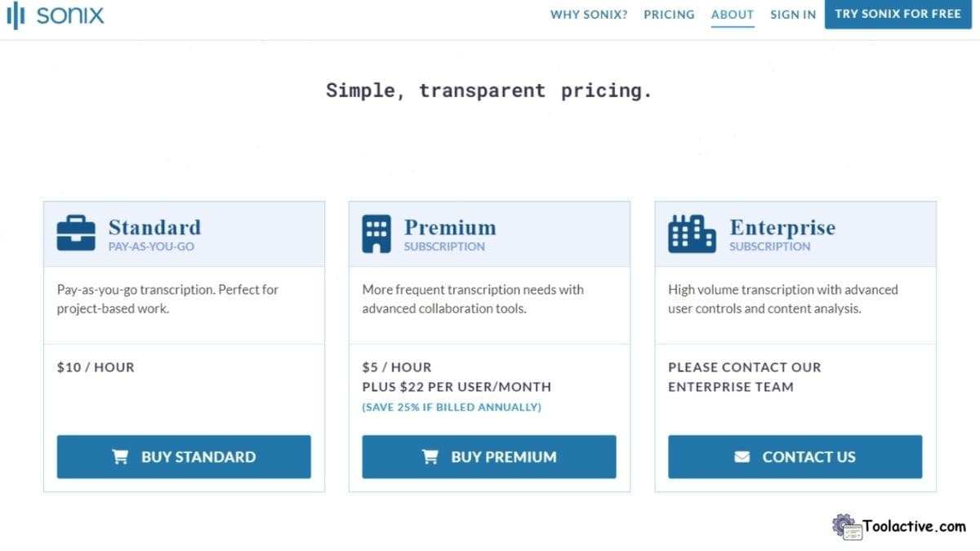Click the Sonix logo icon

[15, 15]
